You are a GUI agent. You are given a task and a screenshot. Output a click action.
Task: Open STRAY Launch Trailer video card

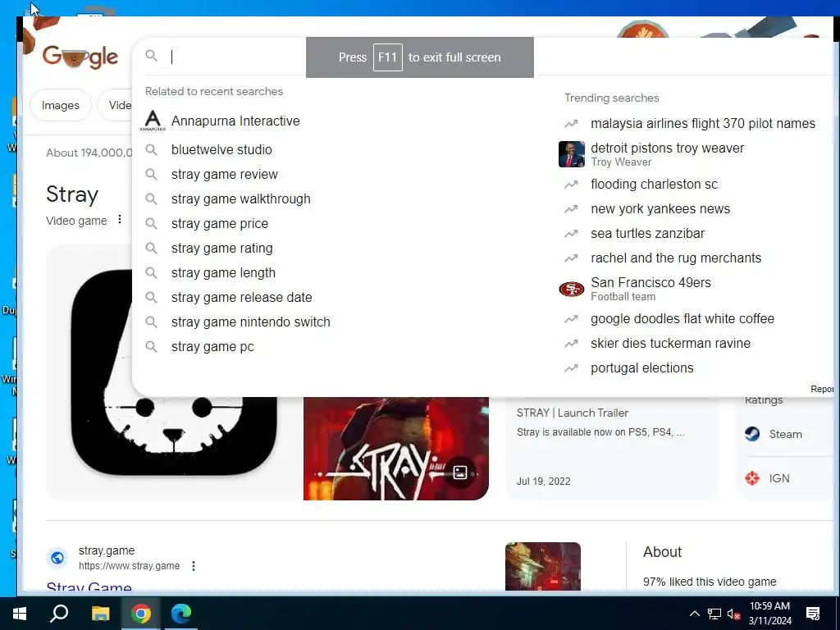point(610,449)
